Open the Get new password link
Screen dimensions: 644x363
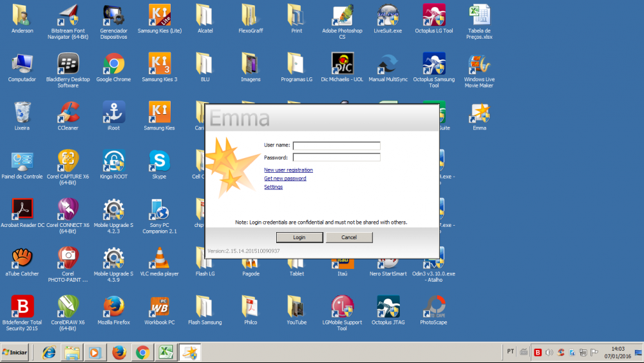285,179
